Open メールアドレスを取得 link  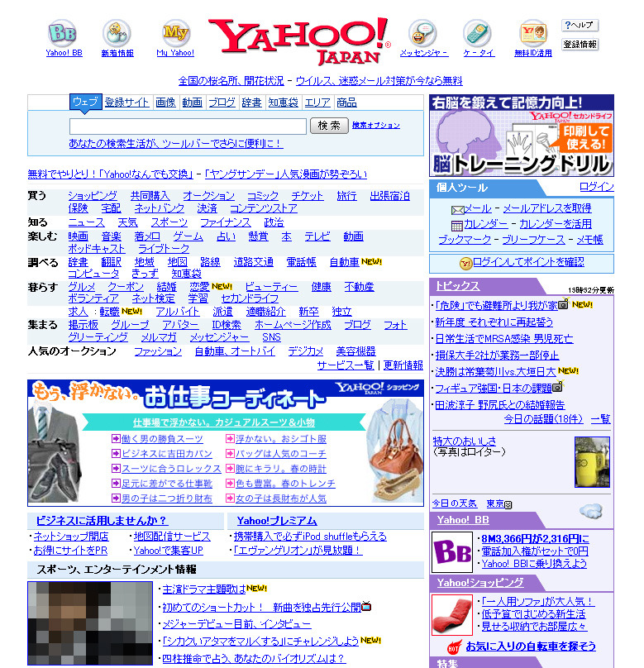547,208
